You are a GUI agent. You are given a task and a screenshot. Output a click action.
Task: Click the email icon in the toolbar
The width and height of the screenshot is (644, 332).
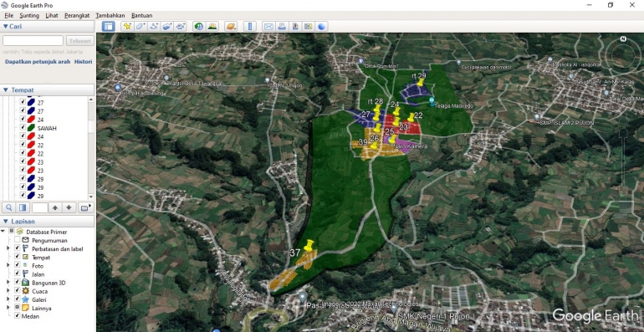(268, 27)
